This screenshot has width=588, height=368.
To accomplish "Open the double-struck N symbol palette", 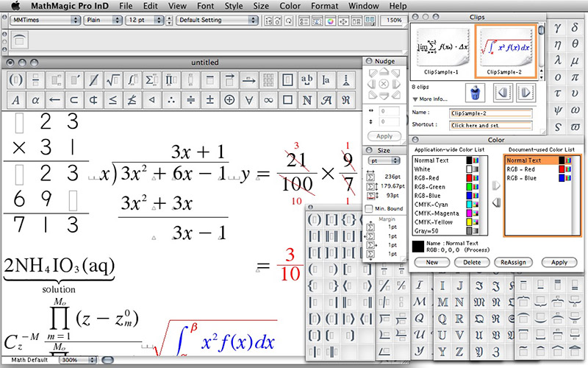I will pyautogui.click(x=307, y=100).
